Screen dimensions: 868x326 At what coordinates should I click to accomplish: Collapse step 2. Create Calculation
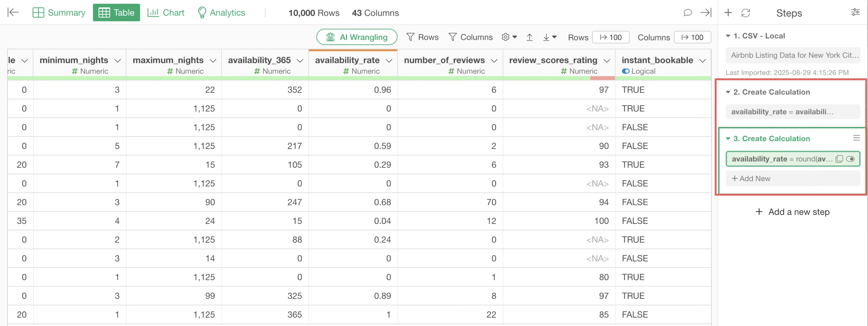click(x=728, y=92)
